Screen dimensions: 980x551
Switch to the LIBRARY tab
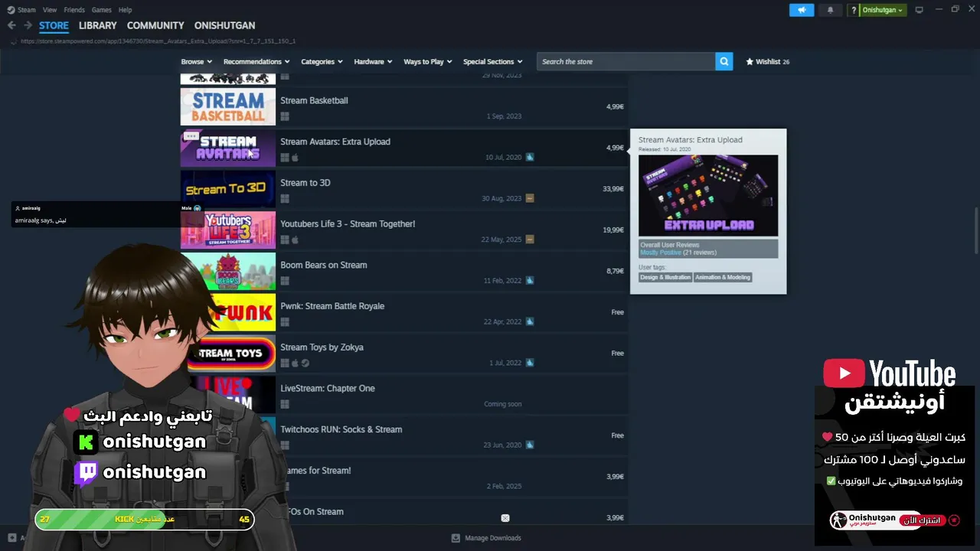tap(98, 25)
